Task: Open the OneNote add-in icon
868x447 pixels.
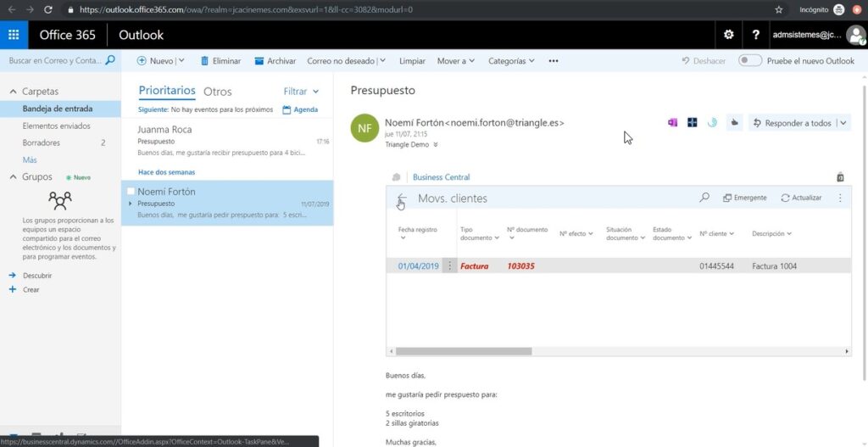Action: (672, 123)
